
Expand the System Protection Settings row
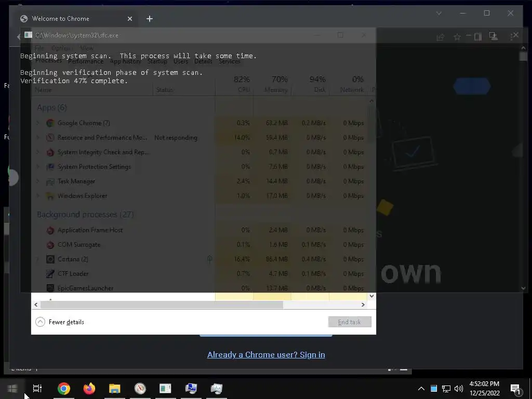pyautogui.click(x=38, y=167)
